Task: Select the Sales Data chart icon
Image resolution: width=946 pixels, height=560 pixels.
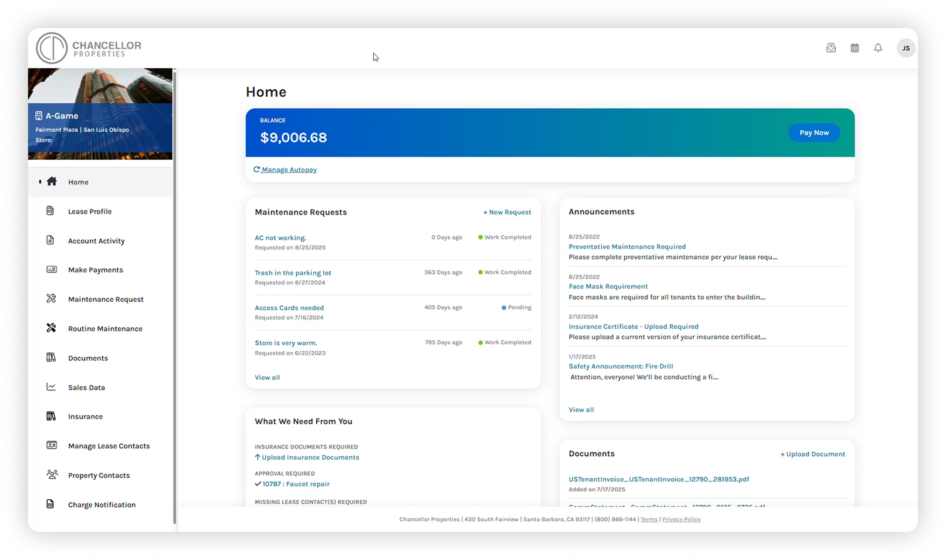Action: (x=51, y=387)
